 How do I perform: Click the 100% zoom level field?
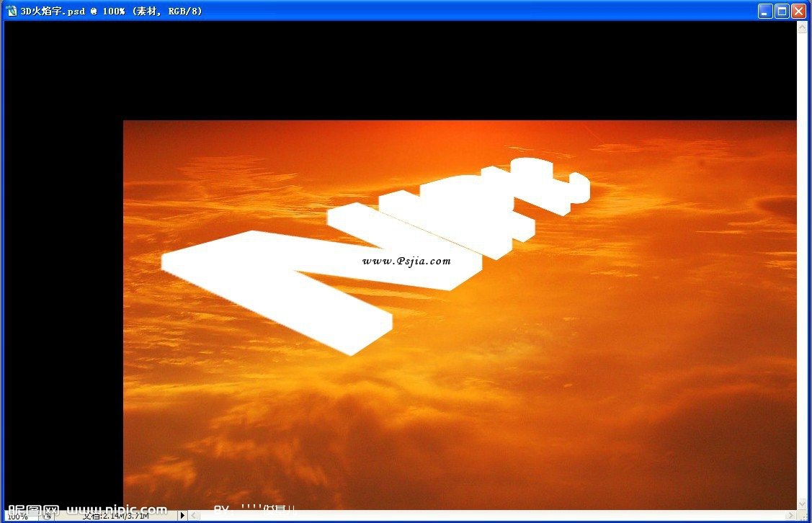[x=21, y=517]
